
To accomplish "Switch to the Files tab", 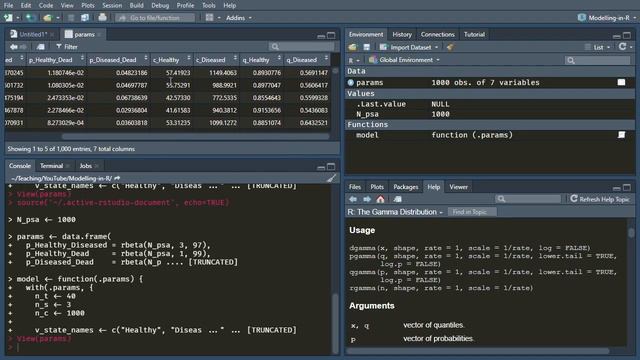I will pyautogui.click(x=355, y=187).
